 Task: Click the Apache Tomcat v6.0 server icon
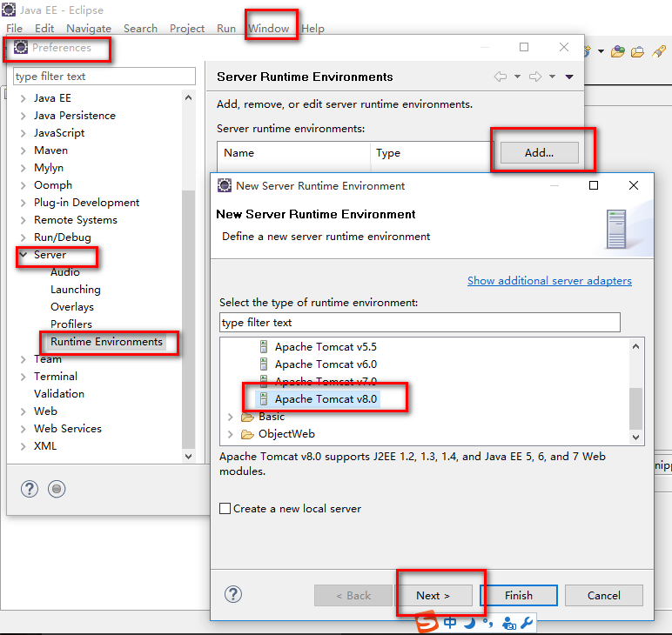pos(264,364)
